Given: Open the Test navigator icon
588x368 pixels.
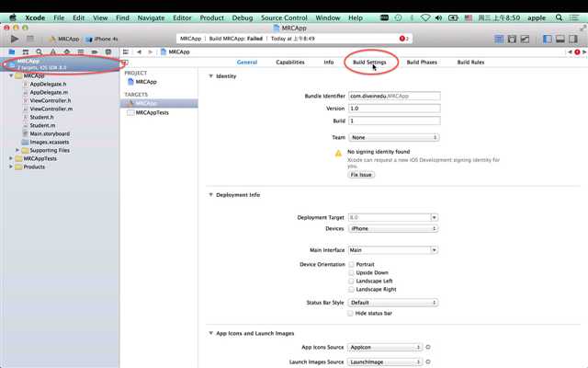Looking at the screenshot, I should coord(67,52).
